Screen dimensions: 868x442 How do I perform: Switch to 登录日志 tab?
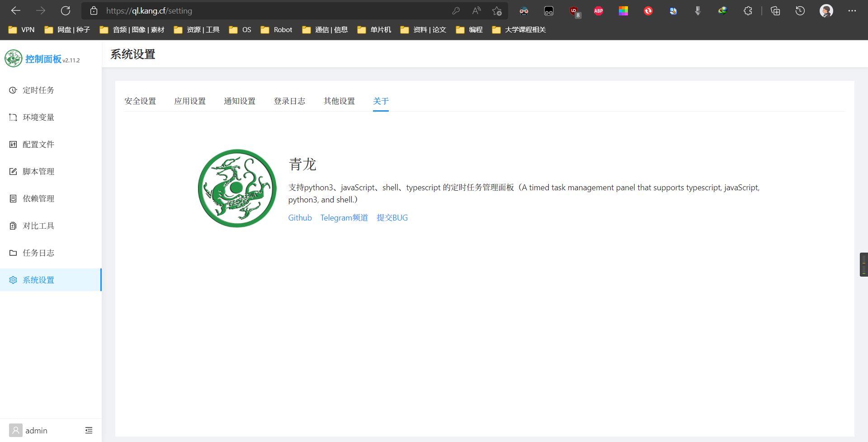click(x=289, y=101)
